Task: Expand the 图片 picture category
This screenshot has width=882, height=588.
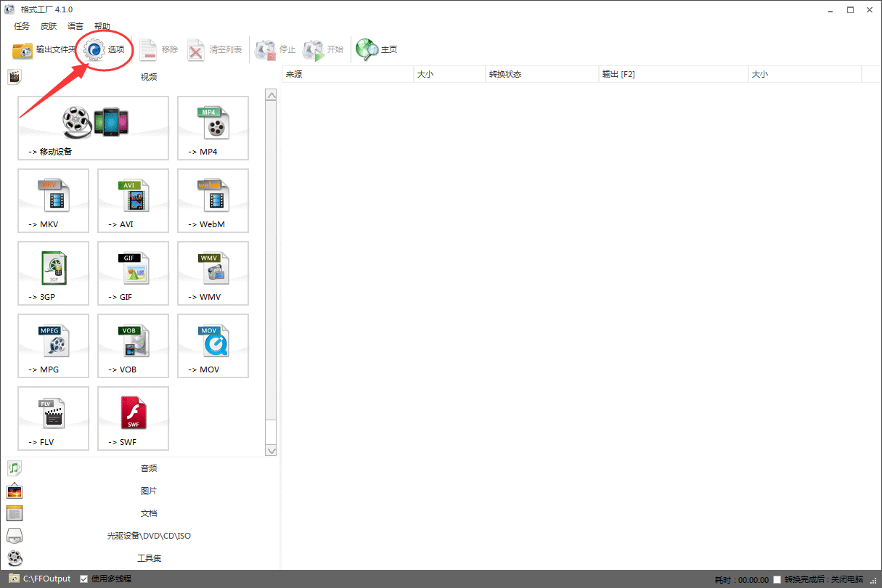Action: pos(148,491)
